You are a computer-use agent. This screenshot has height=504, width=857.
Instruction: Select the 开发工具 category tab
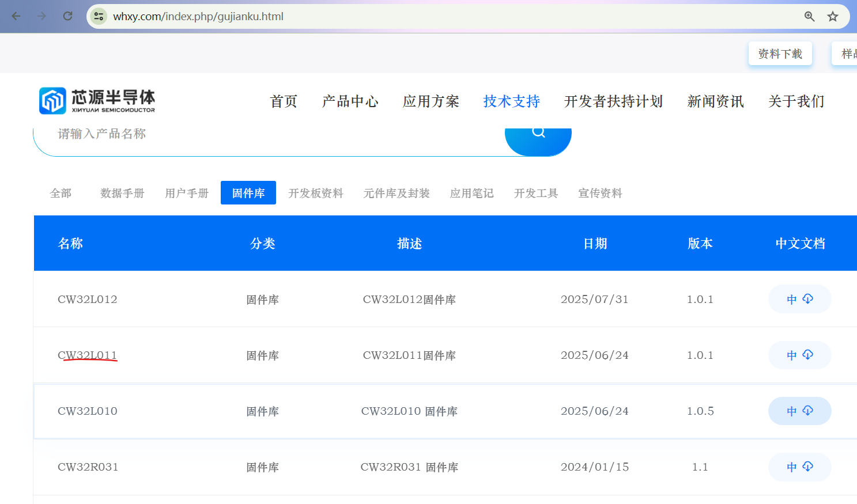click(536, 193)
